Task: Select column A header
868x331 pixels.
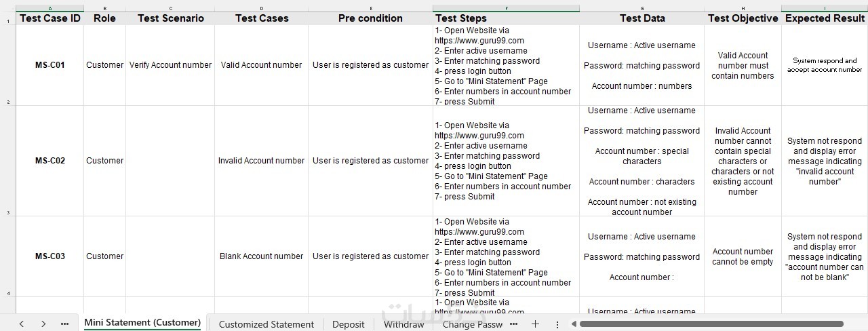Action: point(50,8)
